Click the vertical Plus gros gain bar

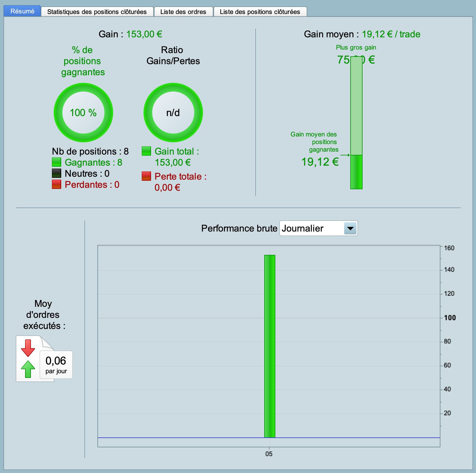tap(356, 123)
